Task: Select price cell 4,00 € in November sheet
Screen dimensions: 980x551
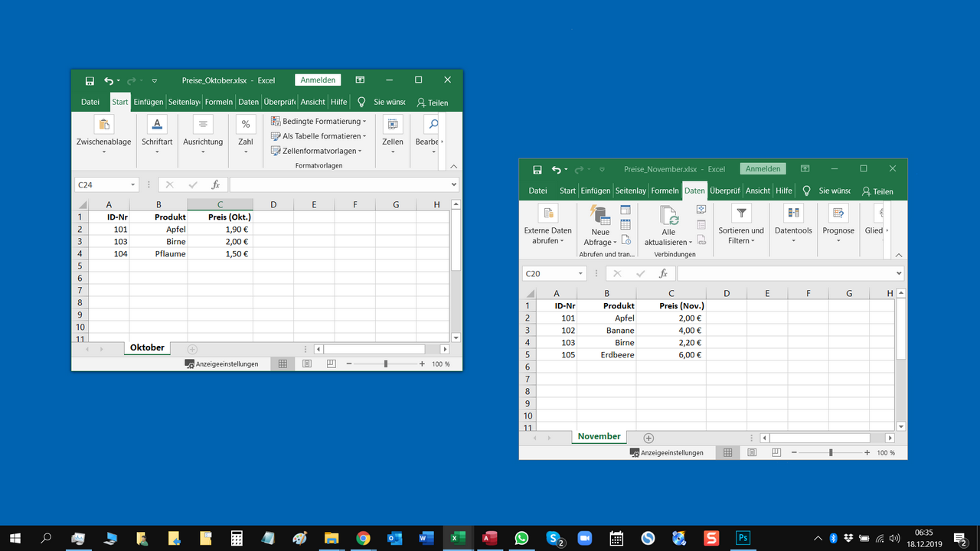Action: coord(671,330)
